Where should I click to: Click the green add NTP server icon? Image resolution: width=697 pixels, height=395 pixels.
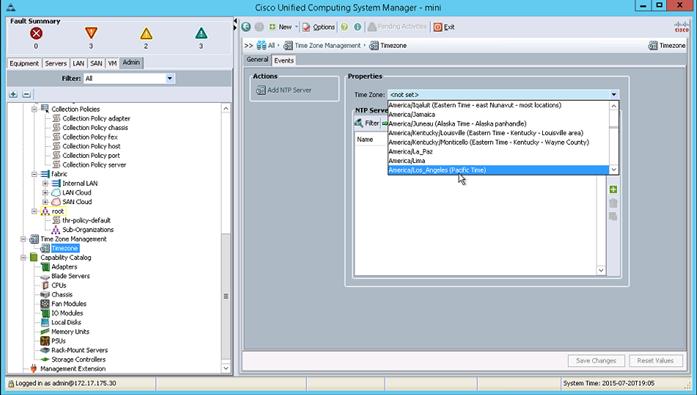tap(613, 190)
